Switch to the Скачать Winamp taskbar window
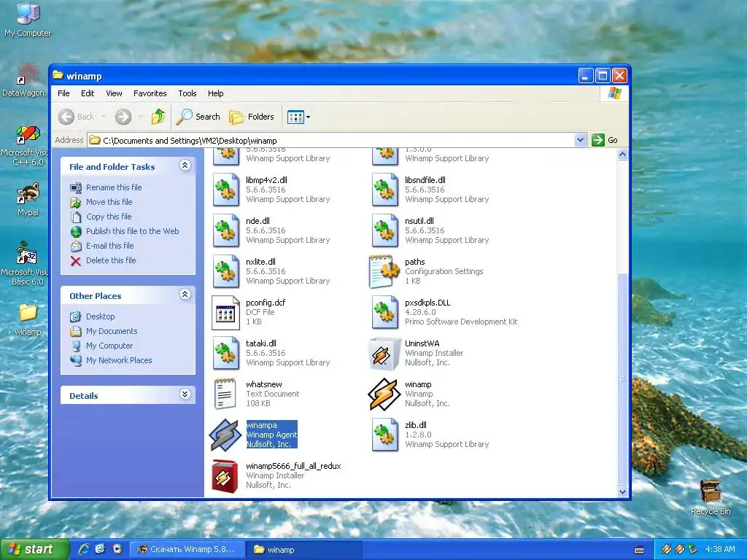 [x=187, y=549]
